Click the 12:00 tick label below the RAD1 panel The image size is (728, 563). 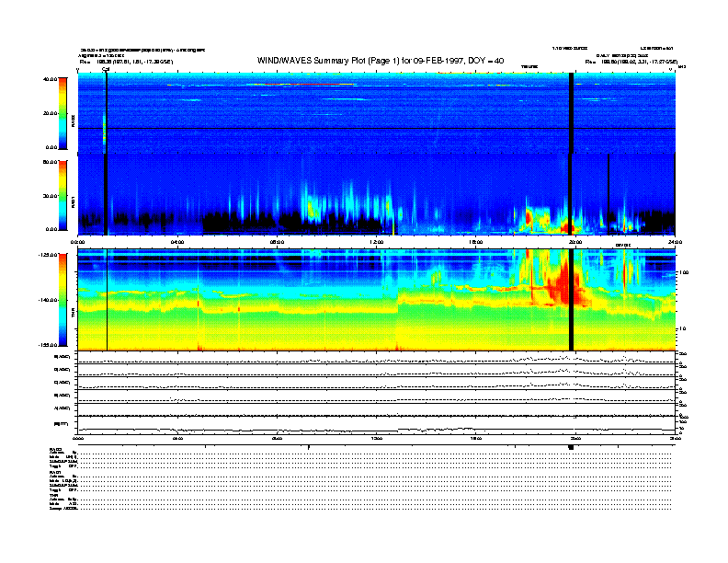pos(377,242)
